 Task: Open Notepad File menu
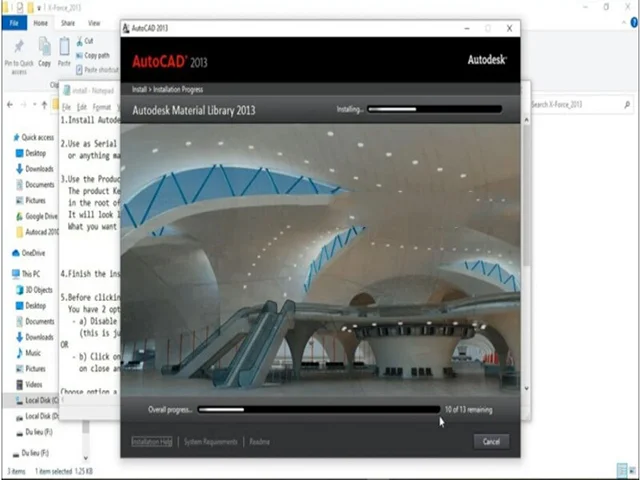[x=67, y=107]
